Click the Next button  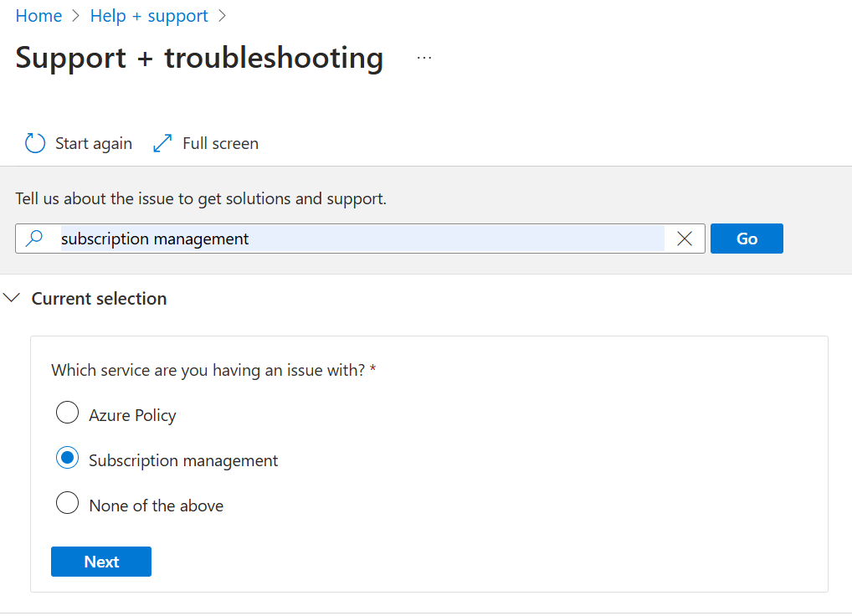[x=101, y=562]
